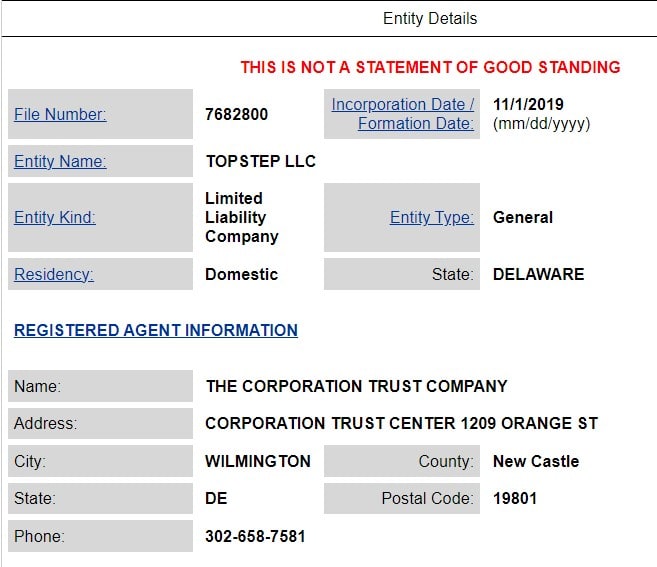Open the File Number link
Screen dimensions: 657x567
[x=60, y=115]
